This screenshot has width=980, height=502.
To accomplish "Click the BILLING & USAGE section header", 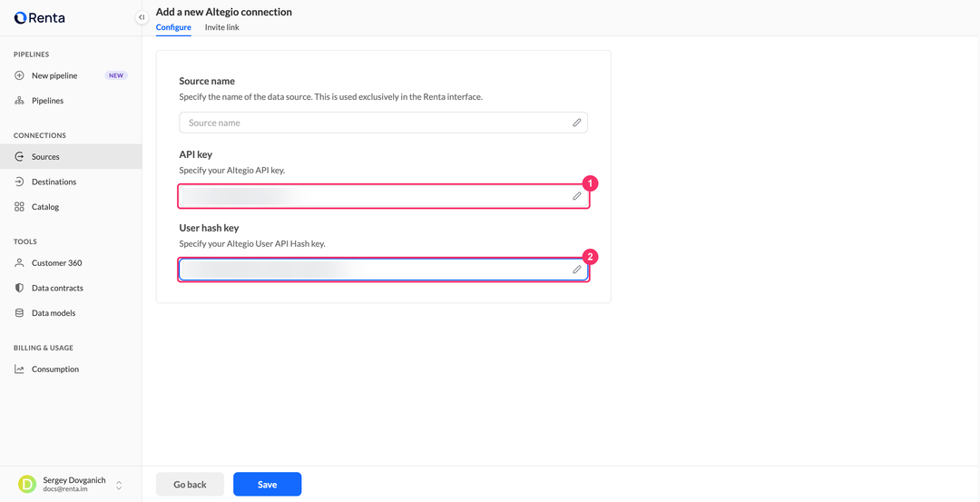I will (44, 349).
